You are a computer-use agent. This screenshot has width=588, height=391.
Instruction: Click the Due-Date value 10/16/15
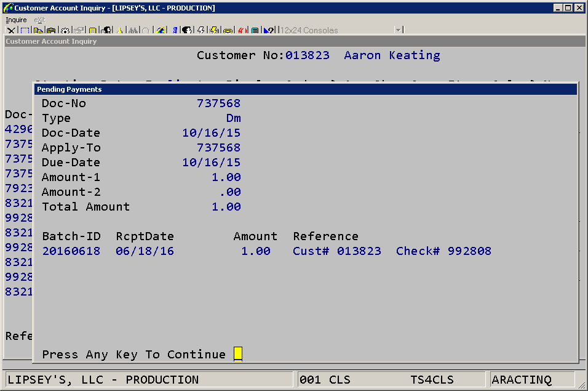click(212, 163)
